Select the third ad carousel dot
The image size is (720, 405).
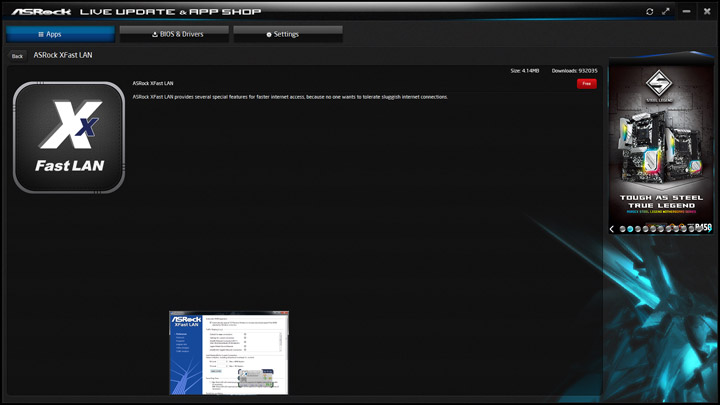pyautogui.click(x=638, y=229)
